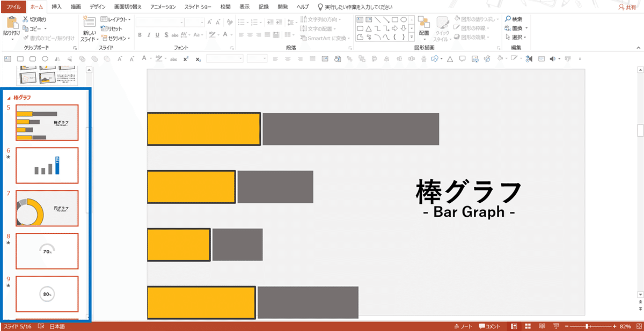Start Slide Show from status bar icon

click(x=555, y=326)
